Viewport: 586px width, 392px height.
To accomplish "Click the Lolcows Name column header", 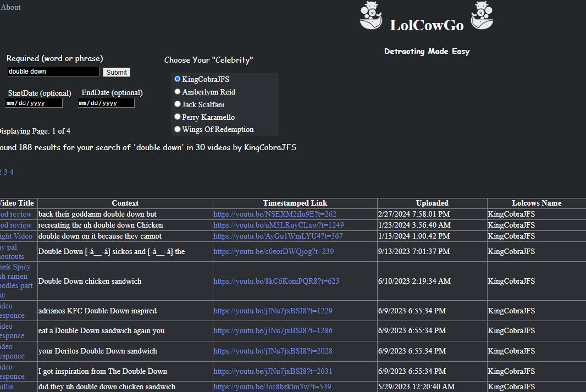I will coord(537,203).
